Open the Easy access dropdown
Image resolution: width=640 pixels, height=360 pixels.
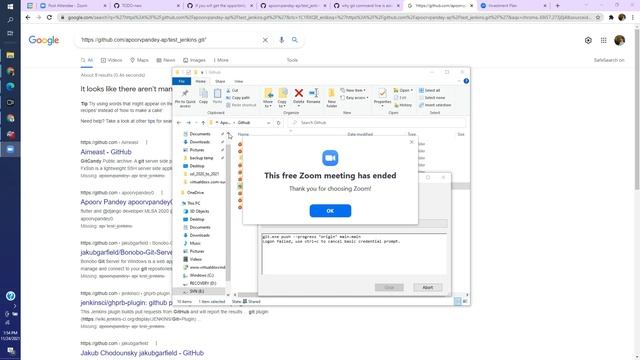click(354, 98)
